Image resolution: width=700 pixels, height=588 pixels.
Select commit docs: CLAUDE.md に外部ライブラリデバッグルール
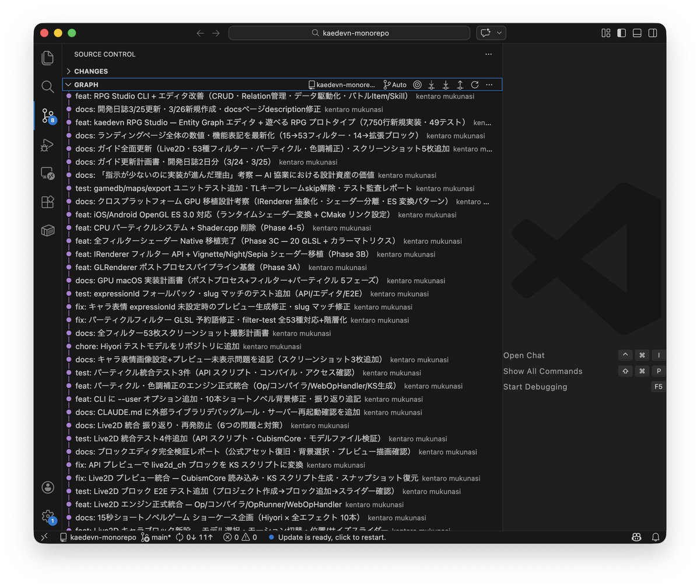point(282,412)
